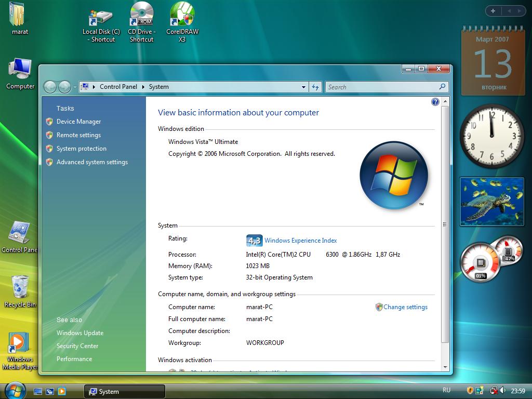This screenshot has height=399, width=532.
Task: Click the Windows Vista logo orb image
Action: [x=394, y=175]
